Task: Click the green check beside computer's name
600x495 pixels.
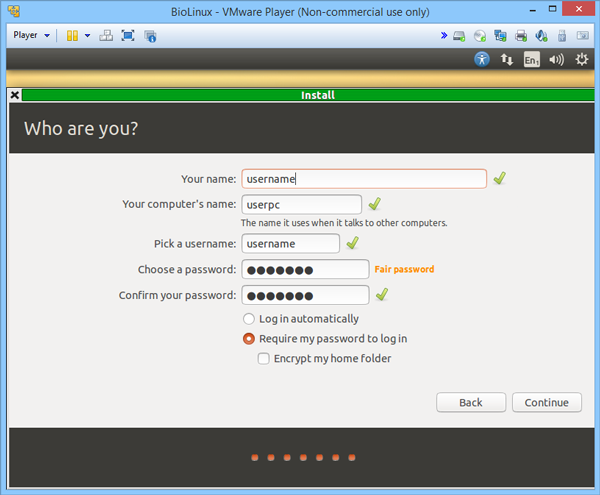Action: point(375,204)
